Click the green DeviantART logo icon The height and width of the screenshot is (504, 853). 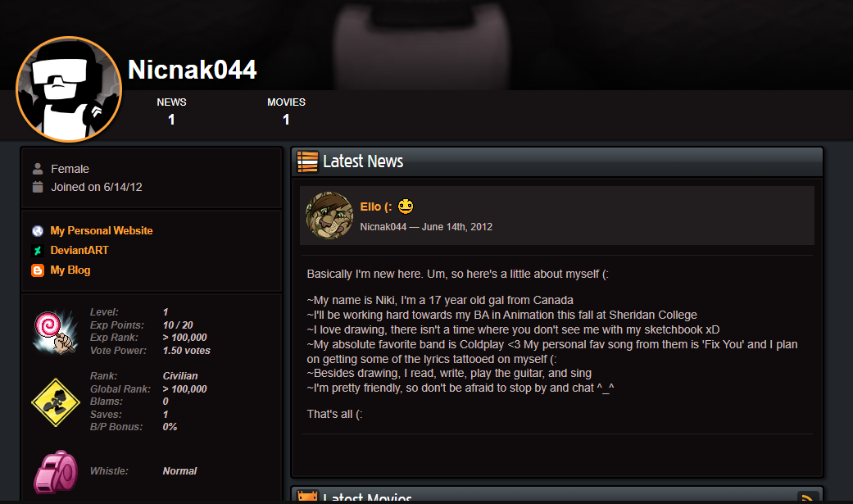38,251
